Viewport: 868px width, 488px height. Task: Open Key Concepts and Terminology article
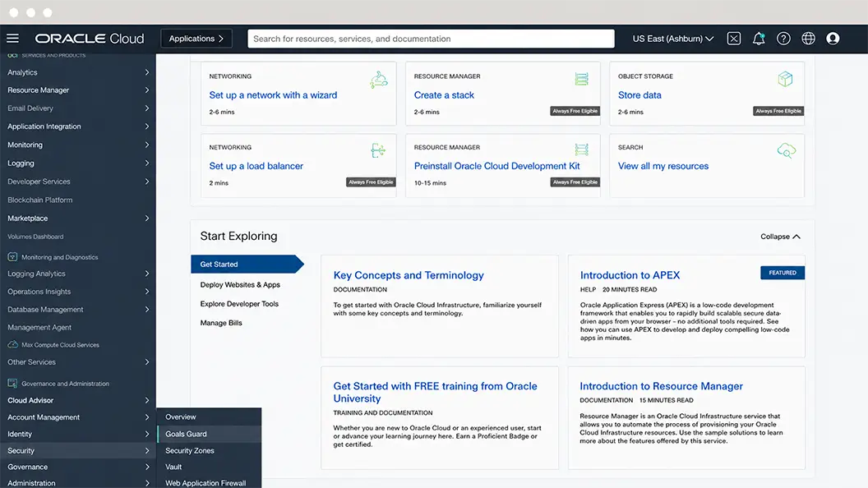tap(409, 275)
